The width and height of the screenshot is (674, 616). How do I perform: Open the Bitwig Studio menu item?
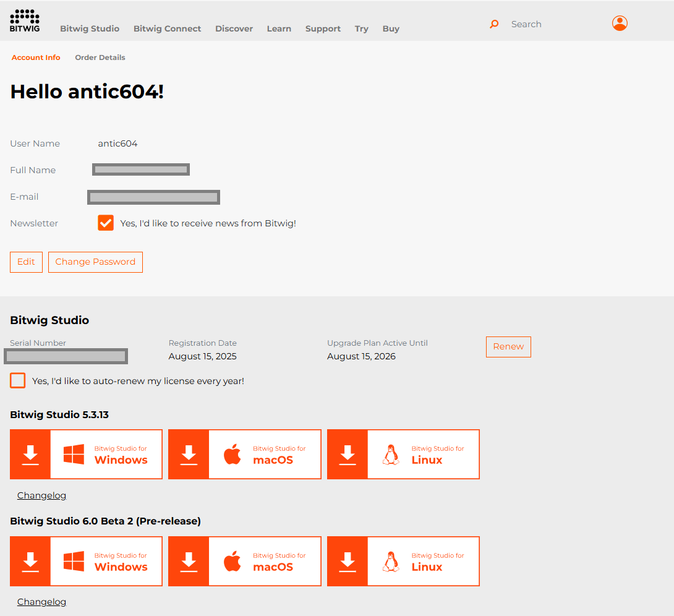pos(90,29)
